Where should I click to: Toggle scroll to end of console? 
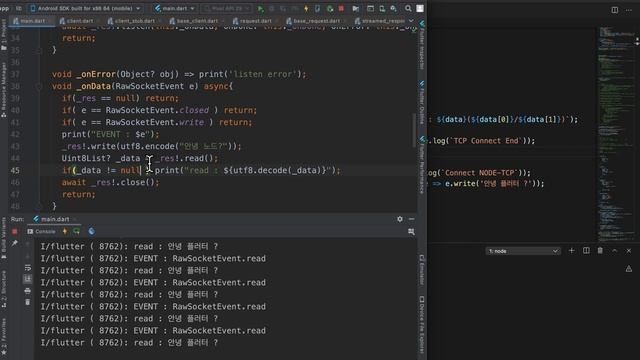(x=27, y=279)
